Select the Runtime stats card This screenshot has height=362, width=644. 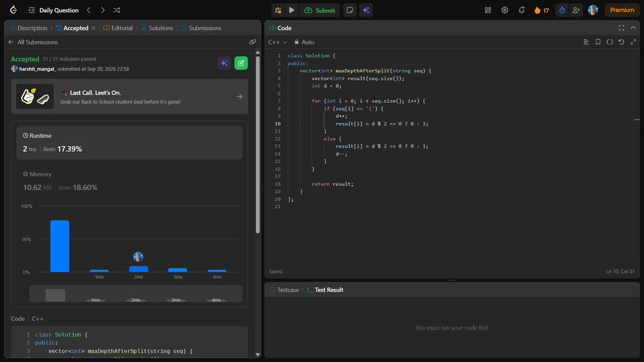point(129,143)
